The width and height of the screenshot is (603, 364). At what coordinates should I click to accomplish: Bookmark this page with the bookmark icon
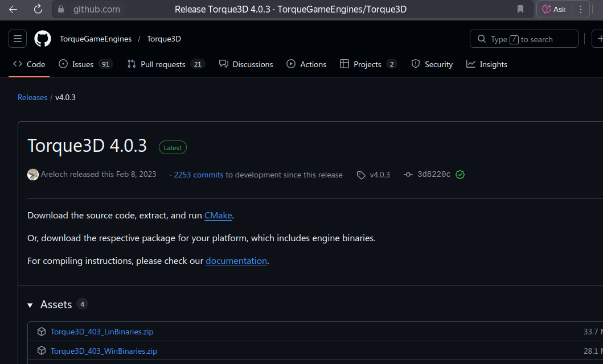[520, 9]
